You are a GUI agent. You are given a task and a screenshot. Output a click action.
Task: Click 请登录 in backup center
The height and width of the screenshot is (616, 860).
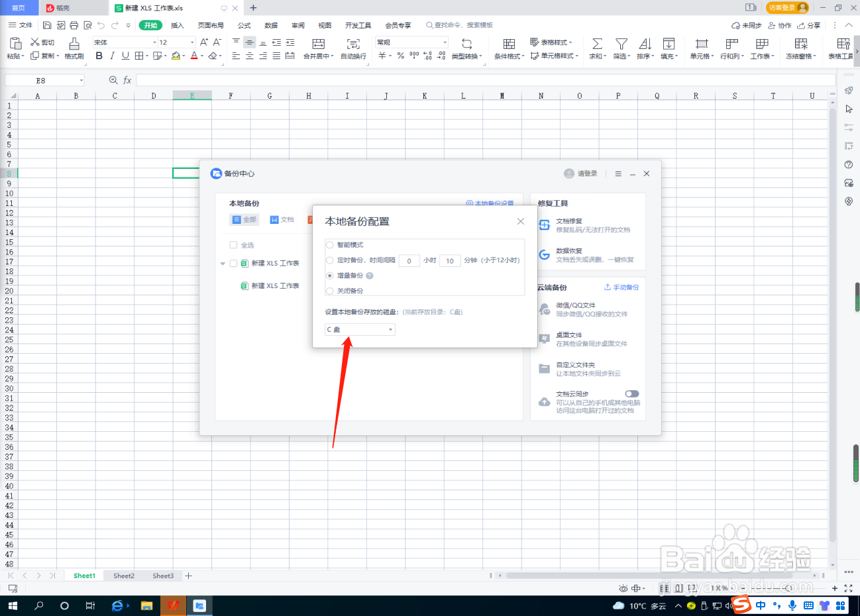coord(581,174)
